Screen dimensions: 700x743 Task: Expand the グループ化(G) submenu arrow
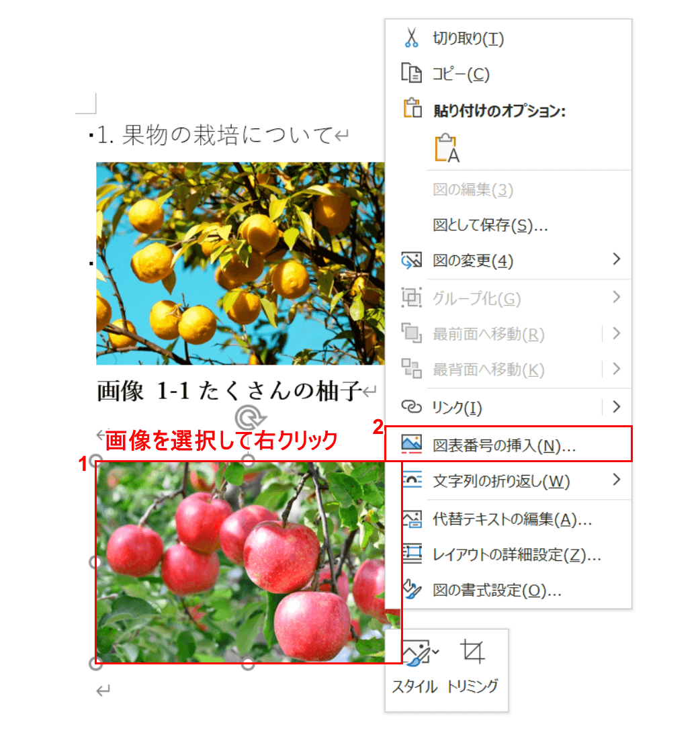click(616, 297)
